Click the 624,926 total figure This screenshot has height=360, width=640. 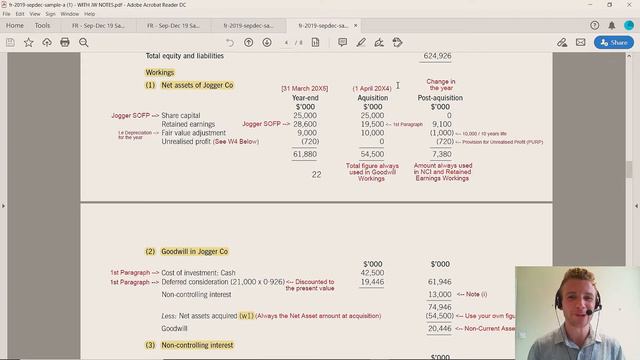[437, 56]
